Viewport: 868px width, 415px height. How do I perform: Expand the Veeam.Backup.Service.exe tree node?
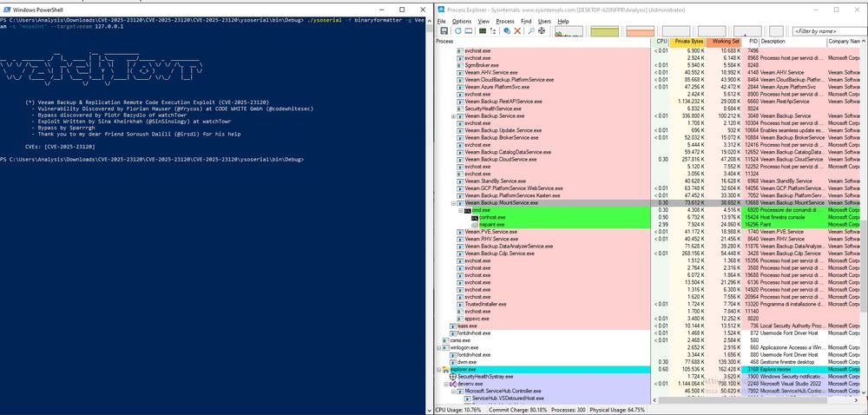click(454, 116)
